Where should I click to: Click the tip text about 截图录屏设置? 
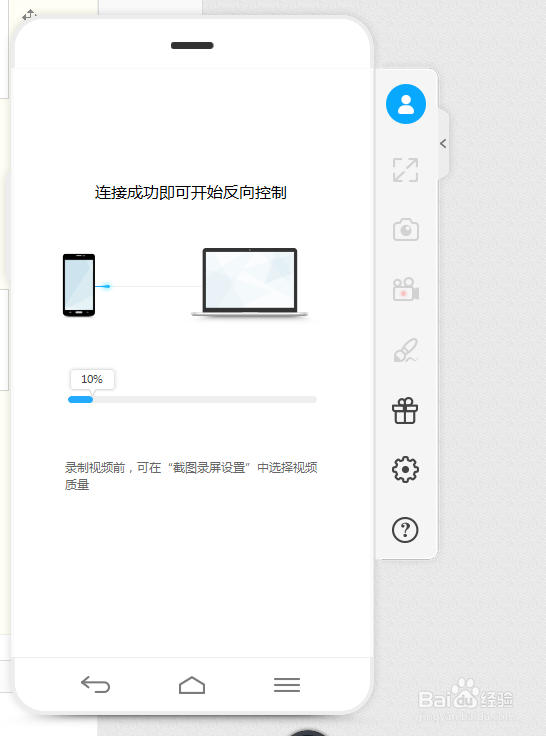point(191,476)
